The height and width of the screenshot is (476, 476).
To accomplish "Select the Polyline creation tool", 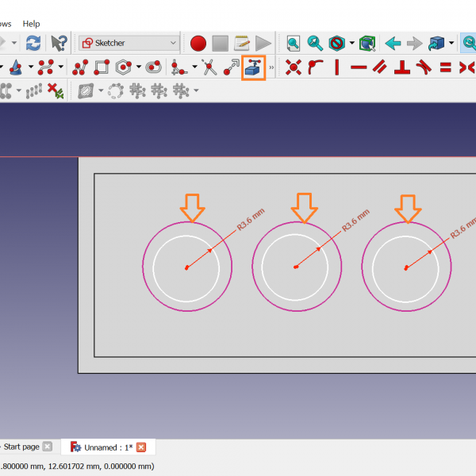I will [x=79, y=67].
